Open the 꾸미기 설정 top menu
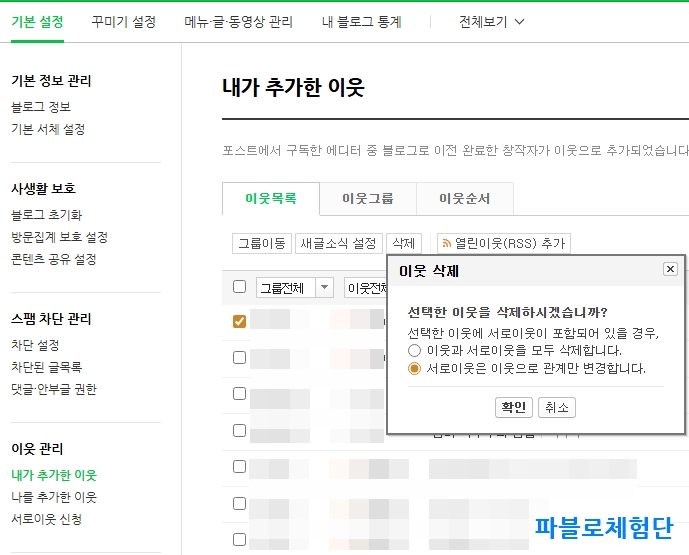 [x=124, y=22]
